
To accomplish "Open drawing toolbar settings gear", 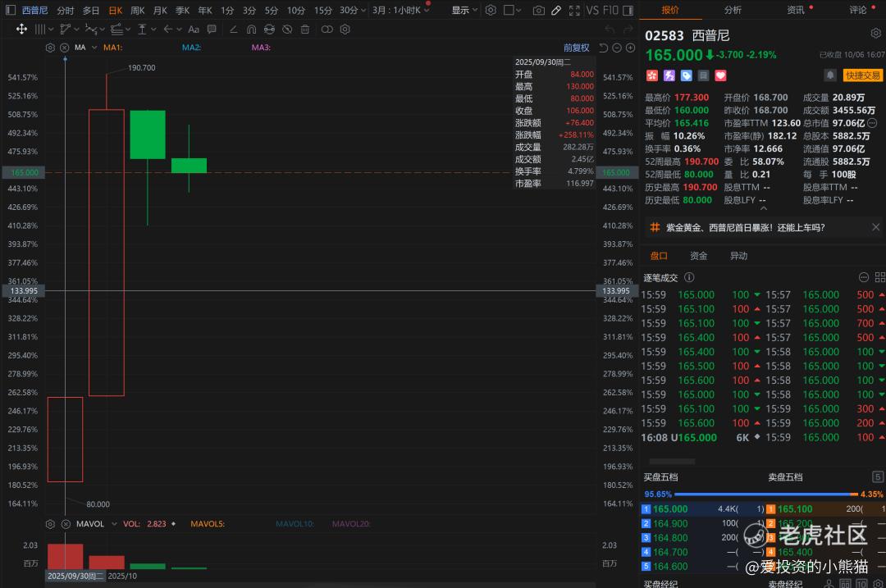I will pyautogui.click(x=345, y=30).
